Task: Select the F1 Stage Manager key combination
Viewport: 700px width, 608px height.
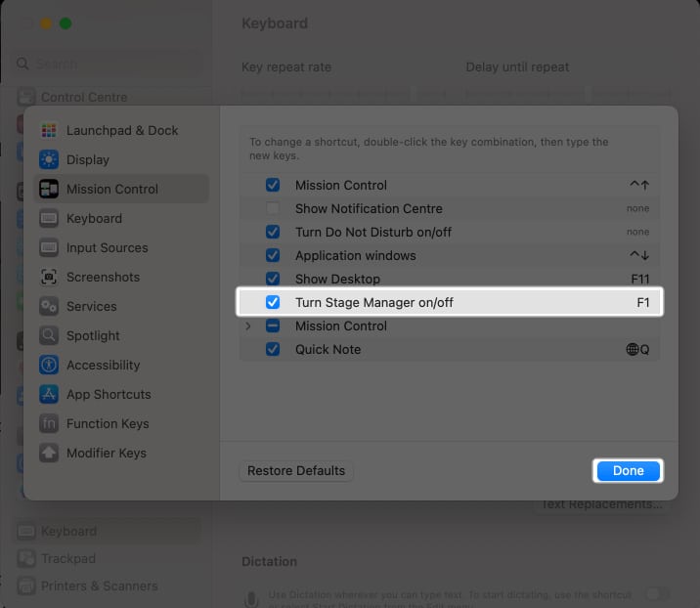Action: tap(643, 302)
